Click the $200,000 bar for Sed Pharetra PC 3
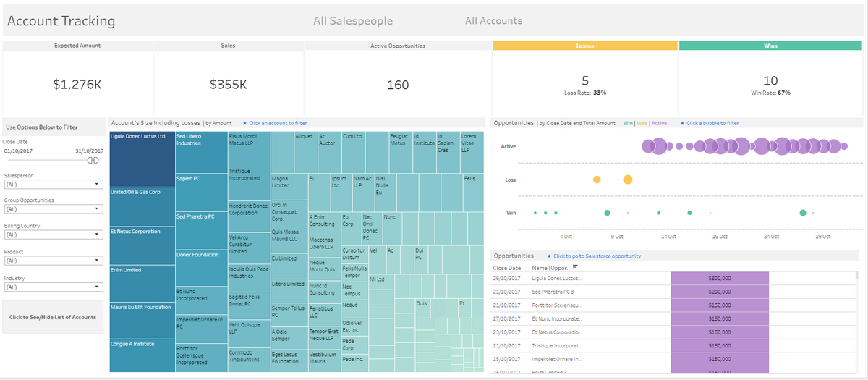The image size is (868, 380). pos(720,292)
